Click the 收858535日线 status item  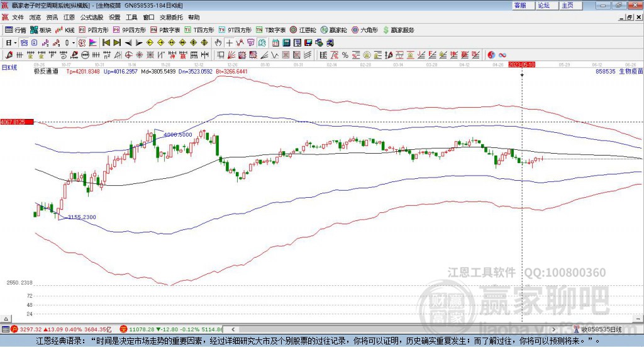click(x=598, y=329)
